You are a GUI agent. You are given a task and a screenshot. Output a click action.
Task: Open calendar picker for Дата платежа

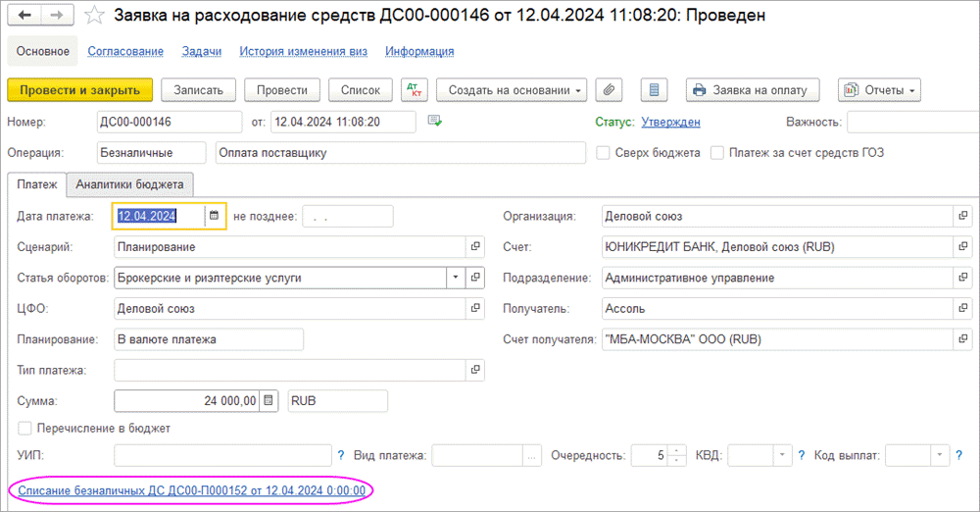pos(215,216)
